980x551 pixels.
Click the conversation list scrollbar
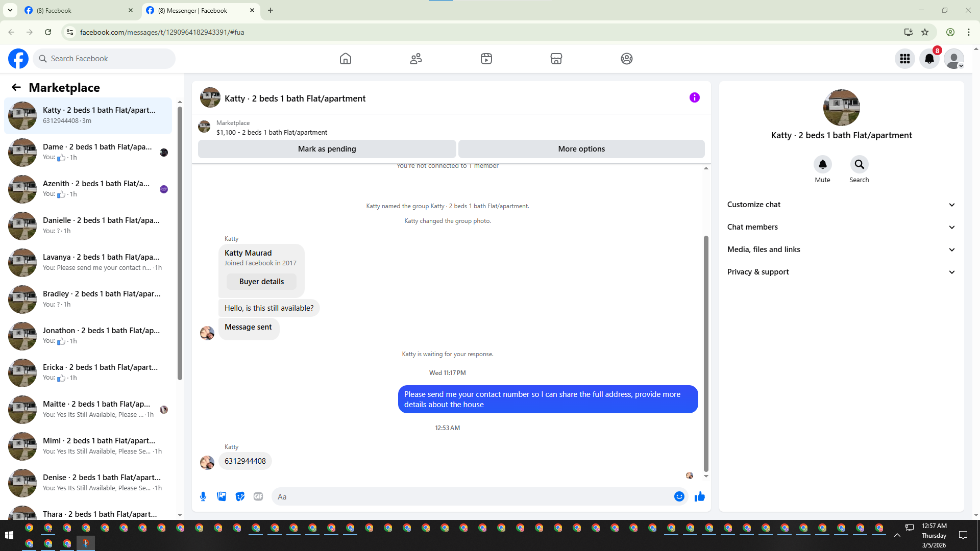click(180, 243)
